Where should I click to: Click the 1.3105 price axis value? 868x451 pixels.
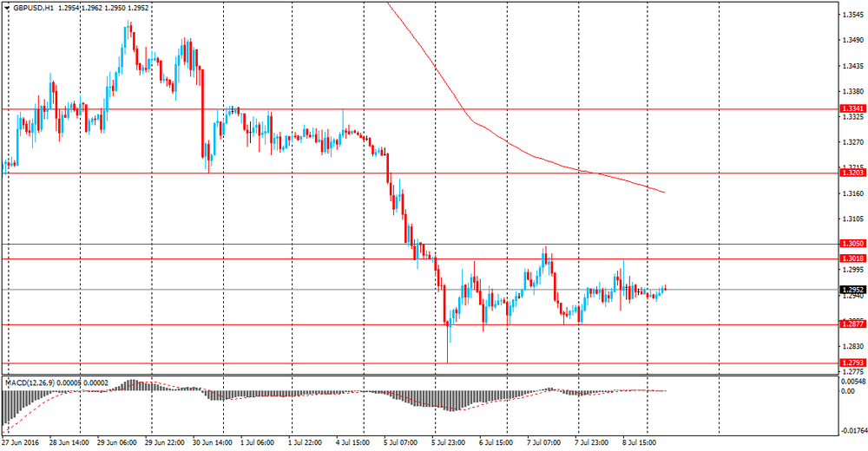[x=852, y=219]
